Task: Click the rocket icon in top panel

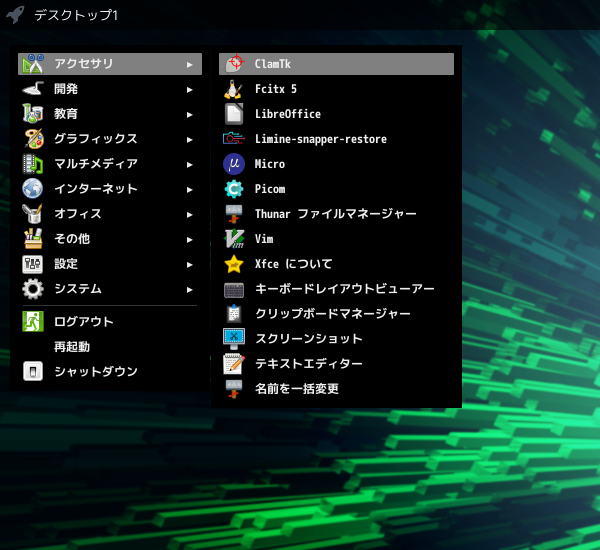Action: (16, 15)
